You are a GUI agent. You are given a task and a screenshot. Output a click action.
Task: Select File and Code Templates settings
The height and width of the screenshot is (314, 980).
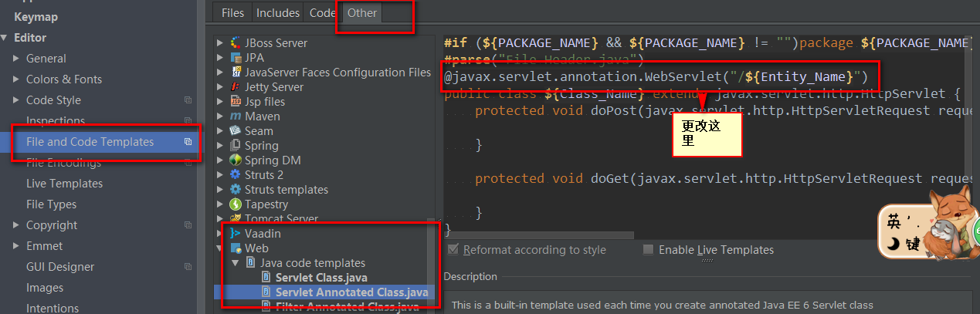[99, 142]
